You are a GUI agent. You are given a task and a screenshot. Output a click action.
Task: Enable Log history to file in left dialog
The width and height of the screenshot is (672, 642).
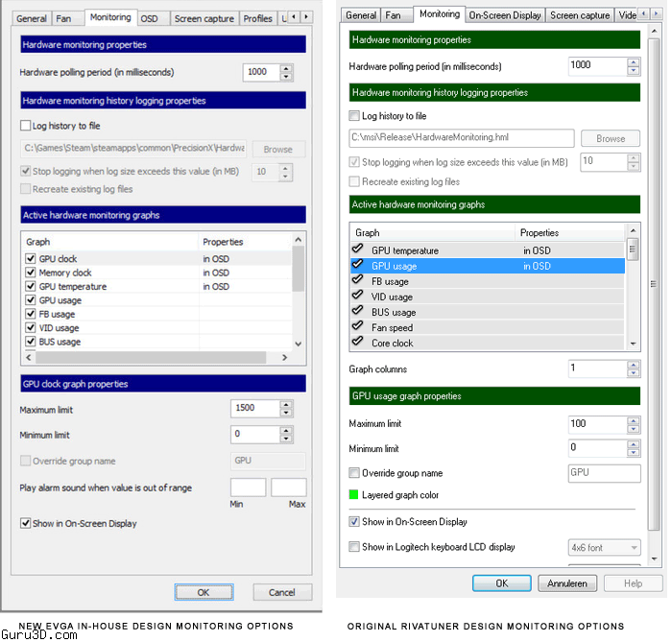click(x=26, y=126)
